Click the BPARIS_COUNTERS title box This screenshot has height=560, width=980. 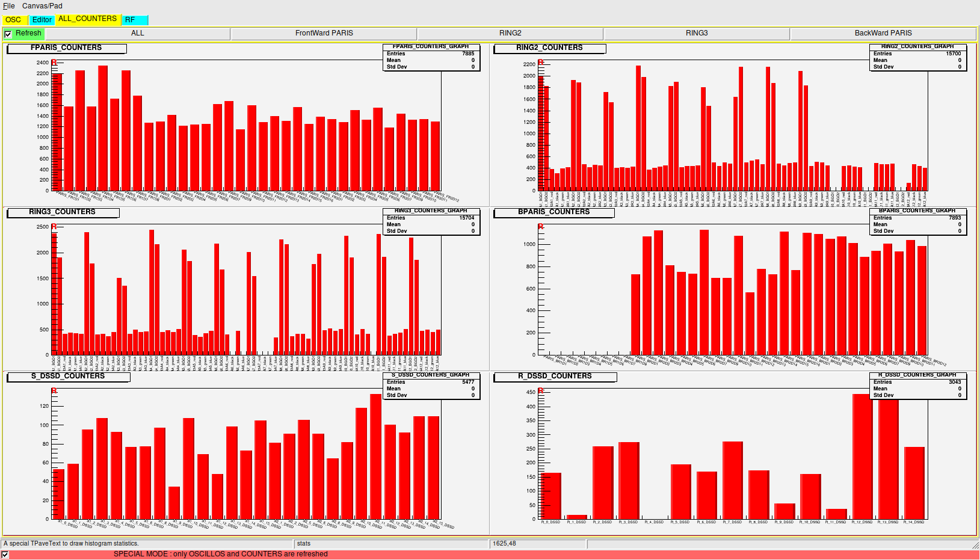click(553, 212)
